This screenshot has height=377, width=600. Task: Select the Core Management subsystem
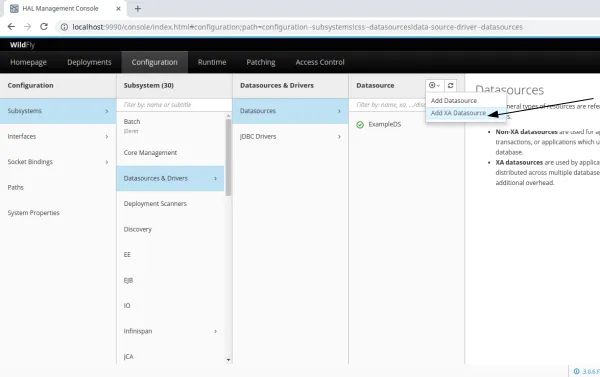click(x=170, y=153)
